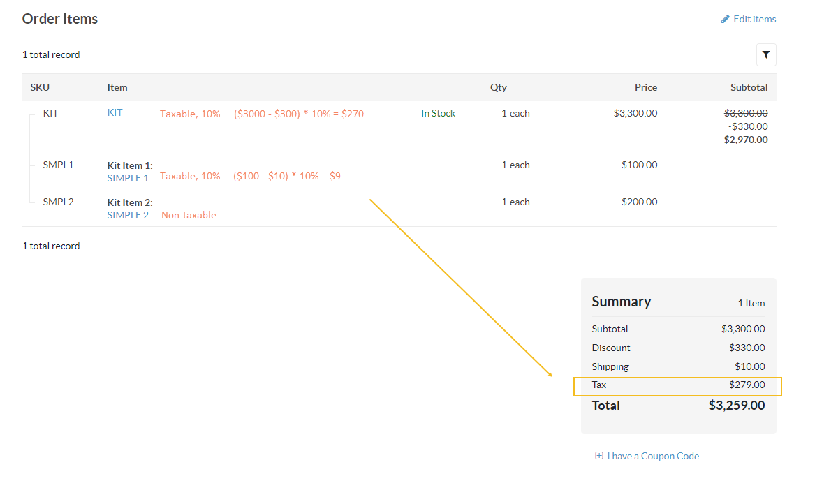Click the Tax row amount $279.00
The width and height of the screenshot is (838, 504).
point(747,385)
